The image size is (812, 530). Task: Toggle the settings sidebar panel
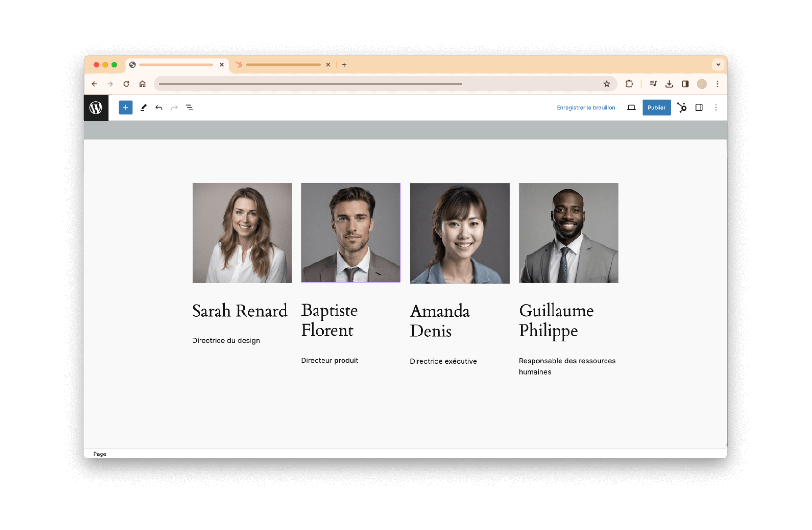pos(699,108)
